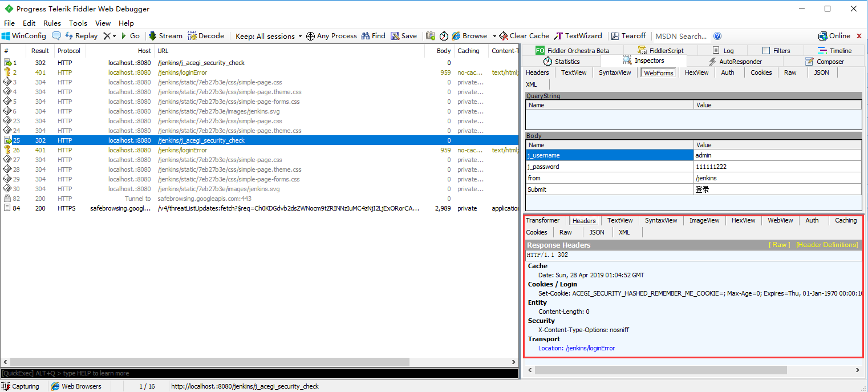Select session 2 loginError 401 row
This screenshot has width=868, height=392.
(x=259, y=72)
